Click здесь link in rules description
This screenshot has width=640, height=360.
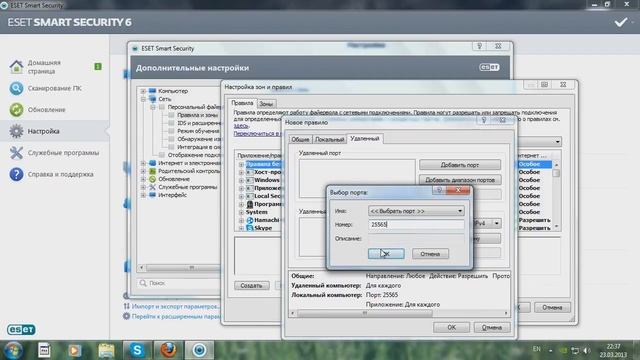[241, 126]
